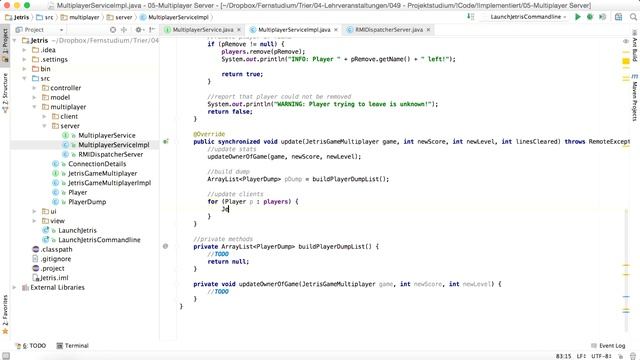Click gutter marker next to buildPlayerDumpList method
The width and height of the screenshot is (640, 360).
click(165, 246)
